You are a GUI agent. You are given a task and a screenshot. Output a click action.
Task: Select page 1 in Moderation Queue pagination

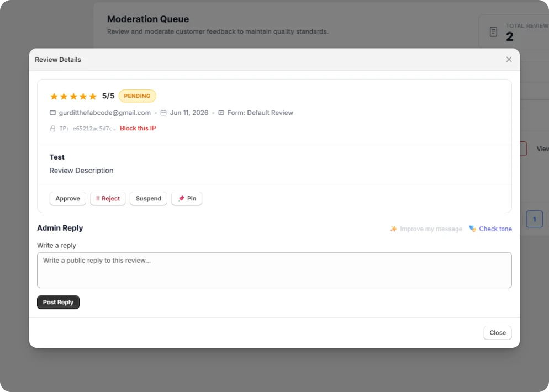(534, 219)
